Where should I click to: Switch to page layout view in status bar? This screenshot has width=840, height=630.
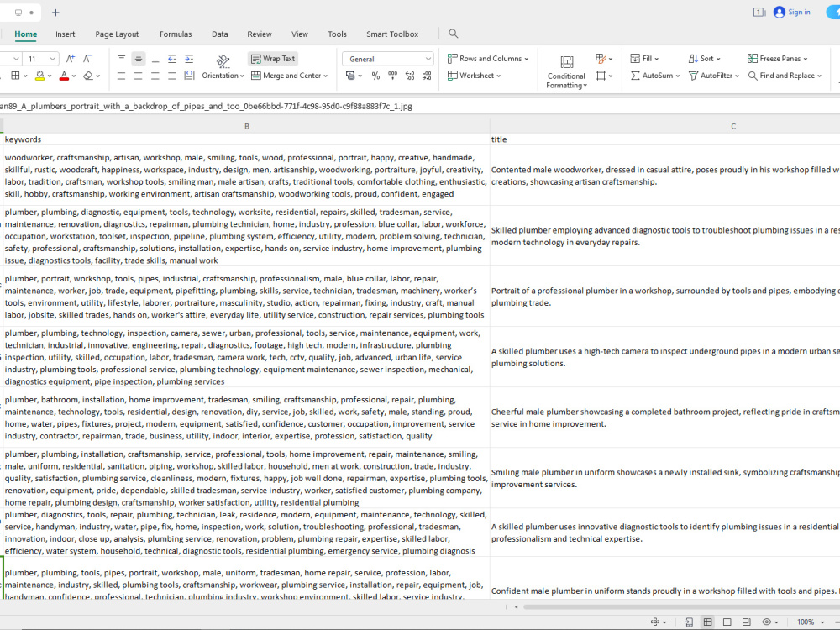tap(746, 622)
